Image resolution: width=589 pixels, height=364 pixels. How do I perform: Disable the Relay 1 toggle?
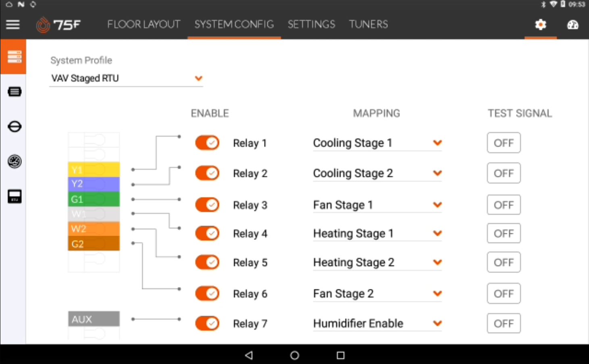click(x=207, y=143)
